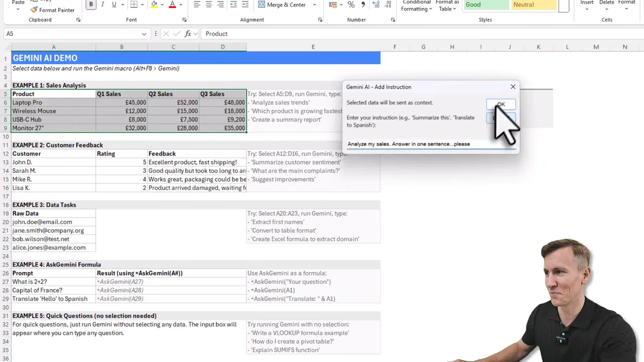Screen dimensions: 644x362
Task: Open the Insert Function dialog
Action: click(188, 33)
